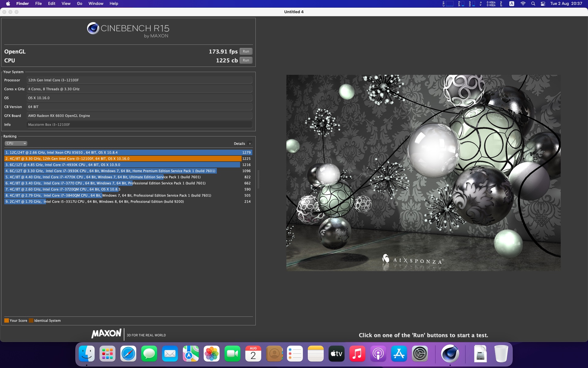Open the Music app in Dock
Image resolution: width=588 pixels, height=368 pixels.
357,354
